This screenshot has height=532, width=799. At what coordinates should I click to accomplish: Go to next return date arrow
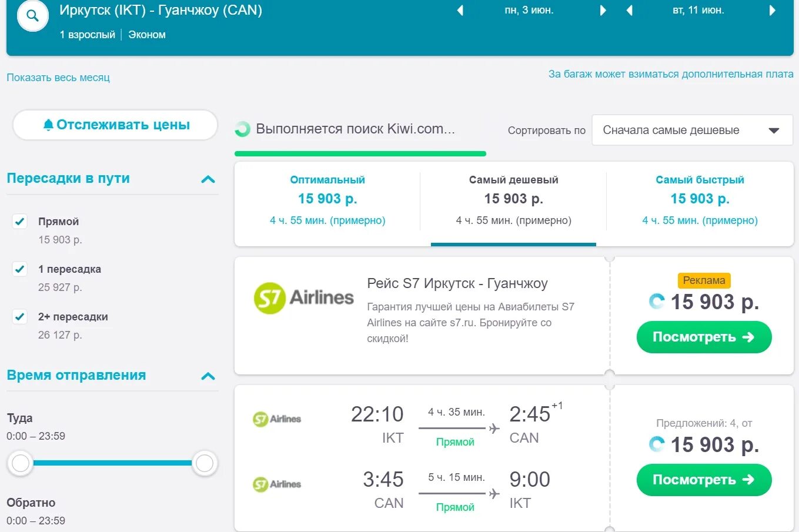point(773,11)
